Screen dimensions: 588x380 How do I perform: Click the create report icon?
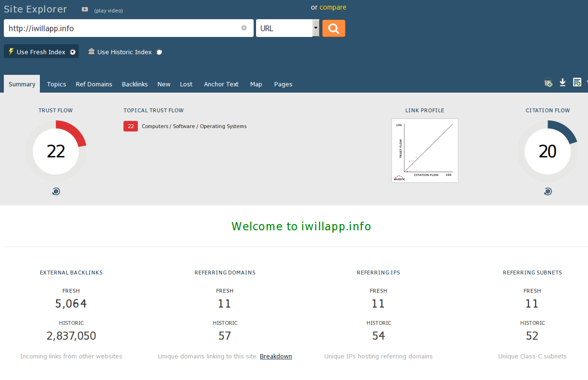(x=577, y=83)
